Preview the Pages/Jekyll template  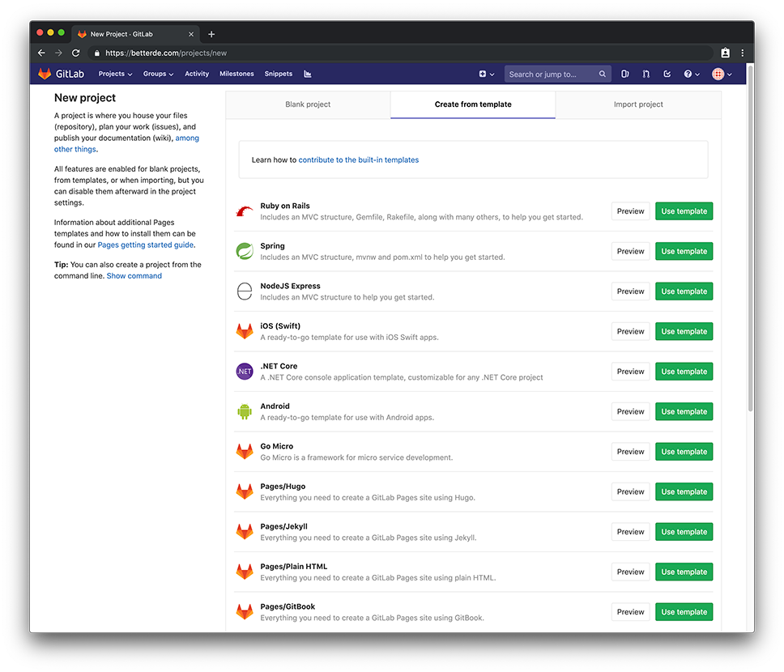pyautogui.click(x=630, y=531)
